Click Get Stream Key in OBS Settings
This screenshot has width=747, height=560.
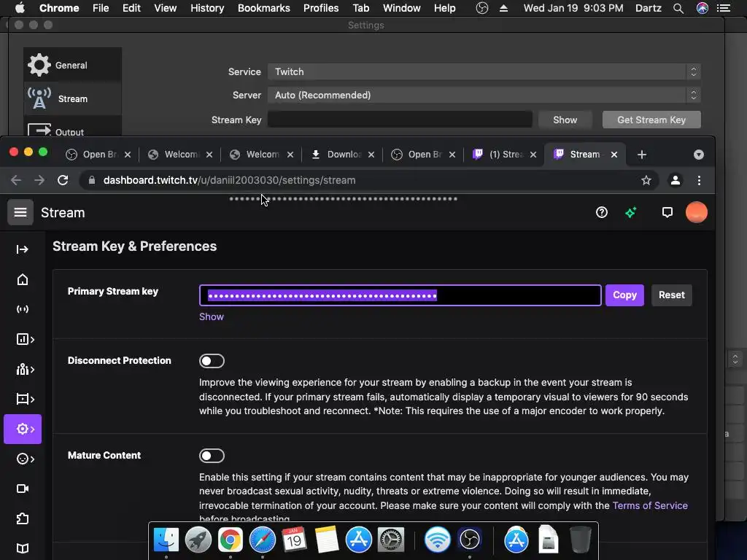point(651,120)
